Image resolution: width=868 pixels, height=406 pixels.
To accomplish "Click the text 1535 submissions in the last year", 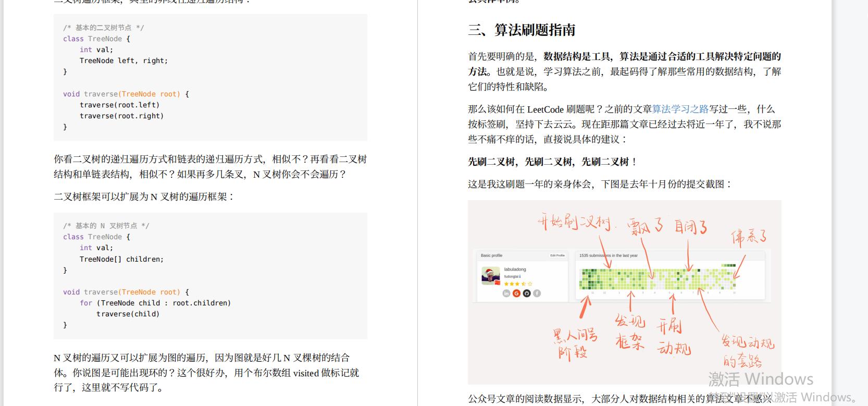I will (x=608, y=255).
